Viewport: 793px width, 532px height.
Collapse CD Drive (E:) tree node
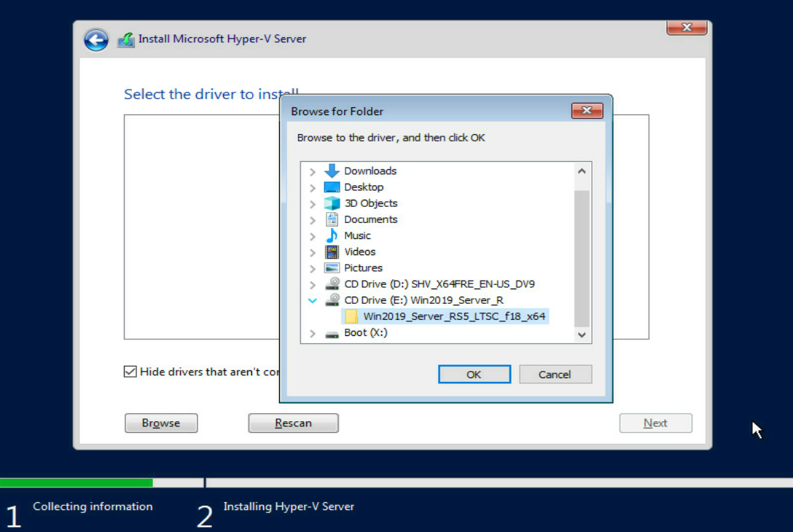pyautogui.click(x=313, y=301)
